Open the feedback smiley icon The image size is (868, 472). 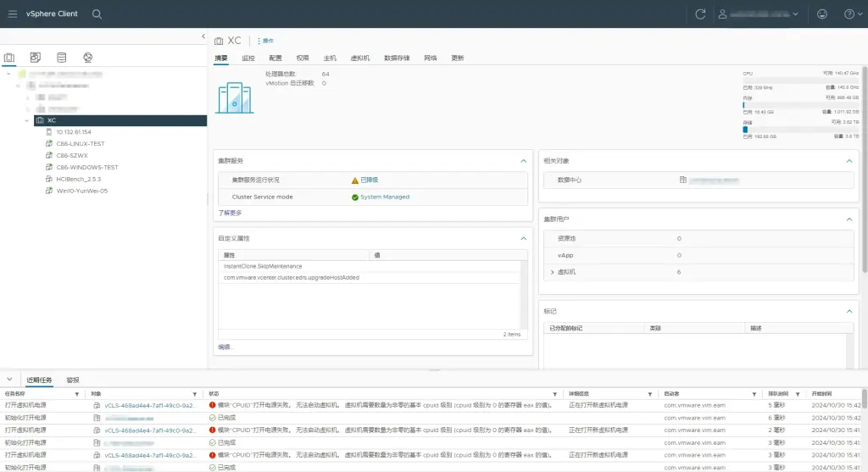[821, 14]
